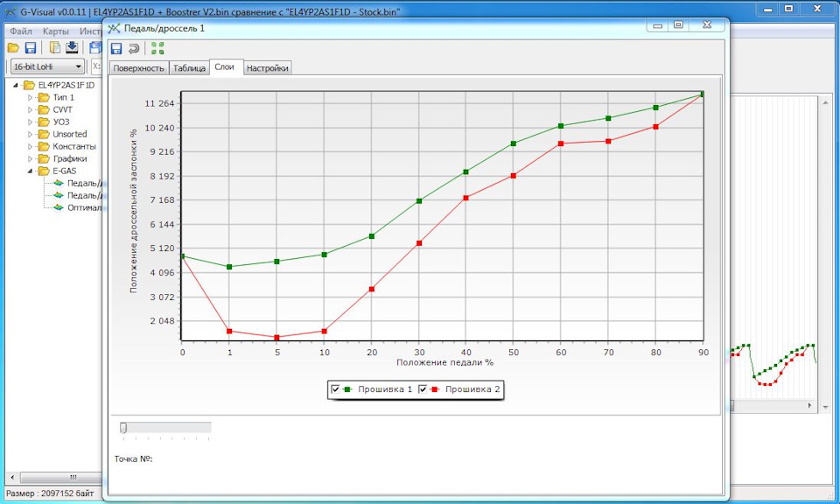840x504 pixels.
Task: Click the map icon of the second Педаль entry
Action: (59, 195)
